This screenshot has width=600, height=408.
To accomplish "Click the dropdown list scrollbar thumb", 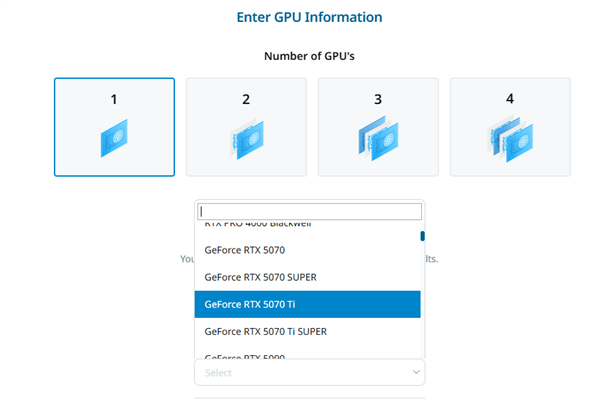I will pyautogui.click(x=422, y=236).
